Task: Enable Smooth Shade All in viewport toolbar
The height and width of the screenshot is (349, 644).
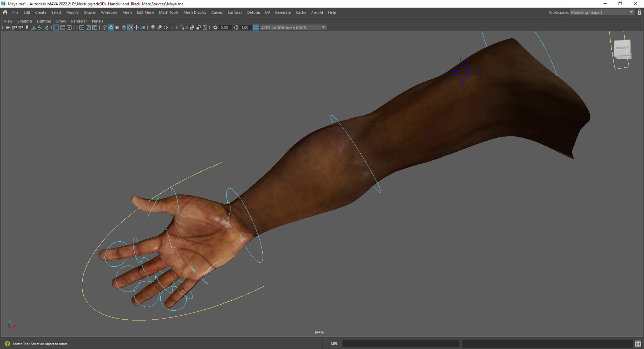Action: (x=111, y=27)
